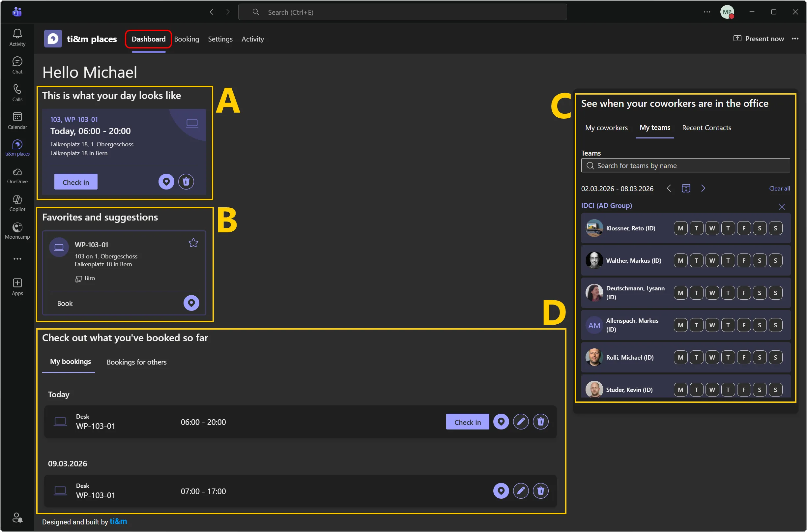The height and width of the screenshot is (532, 807).
Task: Select the My teams tab
Action: (x=655, y=128)
